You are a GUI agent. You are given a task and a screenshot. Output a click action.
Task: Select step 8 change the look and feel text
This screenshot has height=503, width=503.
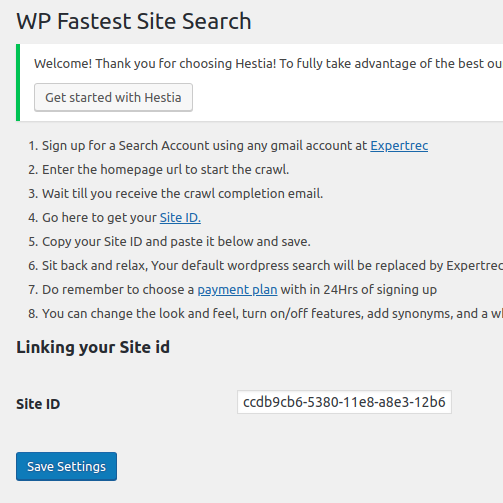(272, 314)
